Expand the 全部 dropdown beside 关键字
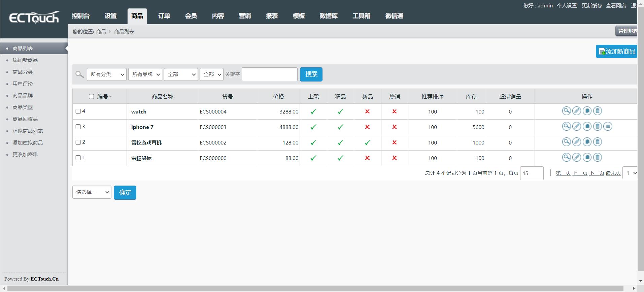Image resolution: width=644 pixels, height=292 pixels. (x=211, y=74)
